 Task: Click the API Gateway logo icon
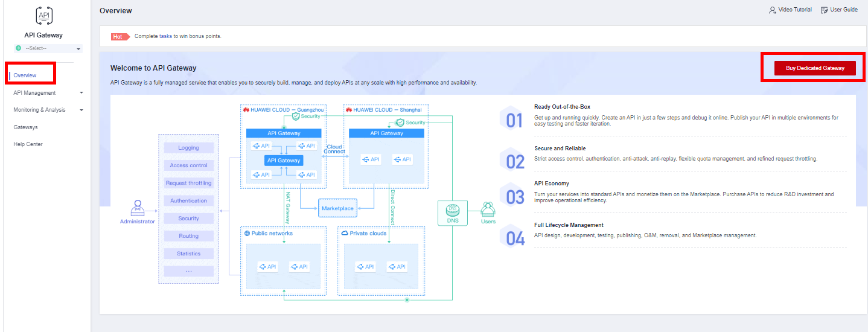[x=43, y=16]
